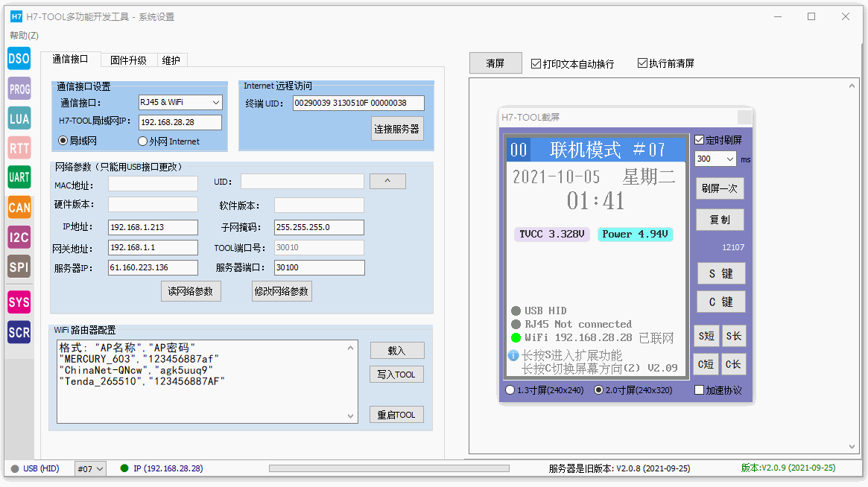Click the C长 button
The width and height of the screenshot is (868, 487).
(x=733, y=364)
